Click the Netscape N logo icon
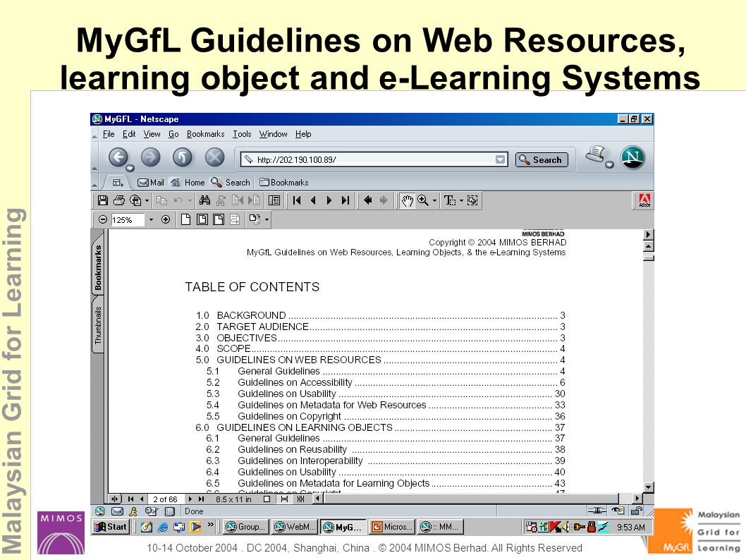The image size is (746, 560). click(x=632, y=157)
